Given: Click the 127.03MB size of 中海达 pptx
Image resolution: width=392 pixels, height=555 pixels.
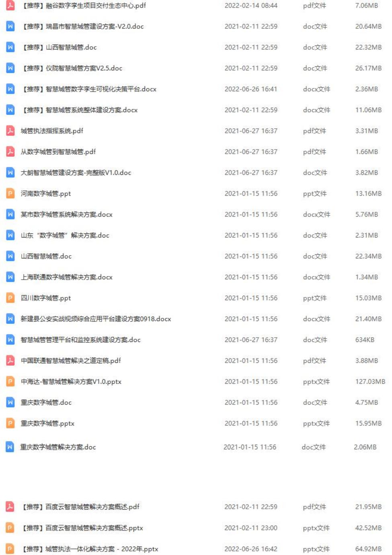Looking at the screenshot, I should tap(370, 381).
